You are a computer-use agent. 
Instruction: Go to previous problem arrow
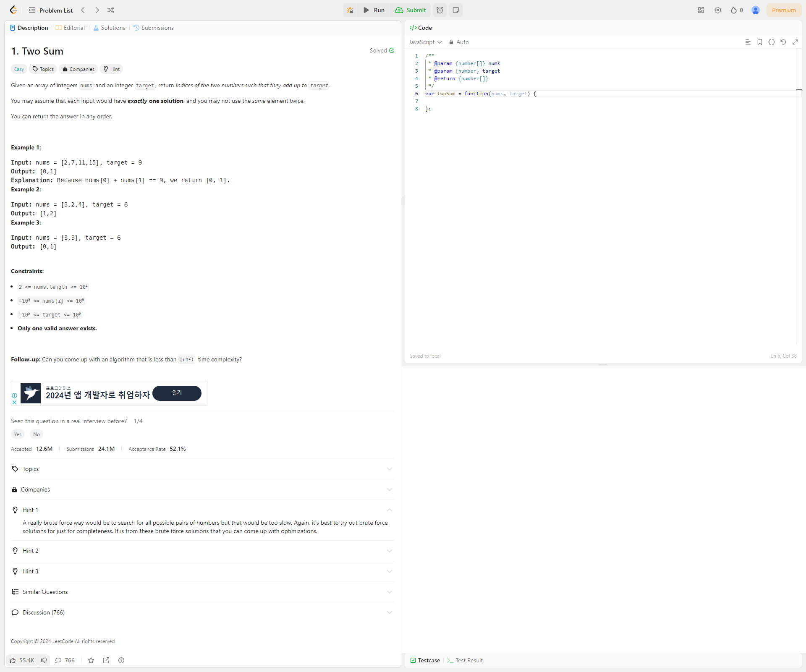point(83,10)
